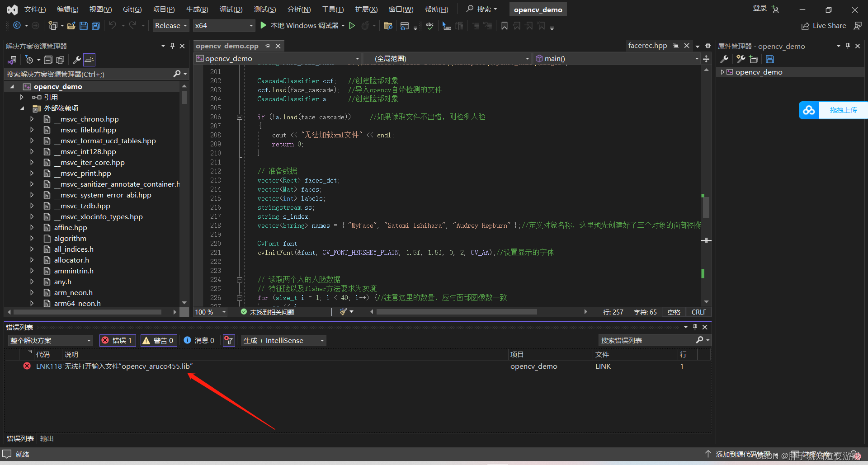Switch to the 错误列表 bottom tab
The height and width of the screenshot is (465, 868).
coord(20,439)
